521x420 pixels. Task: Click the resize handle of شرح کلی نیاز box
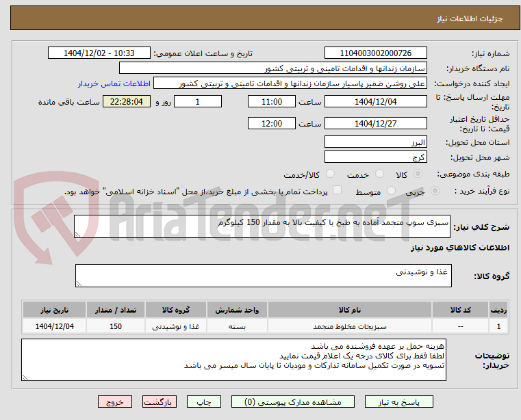(x=77, y=235)
